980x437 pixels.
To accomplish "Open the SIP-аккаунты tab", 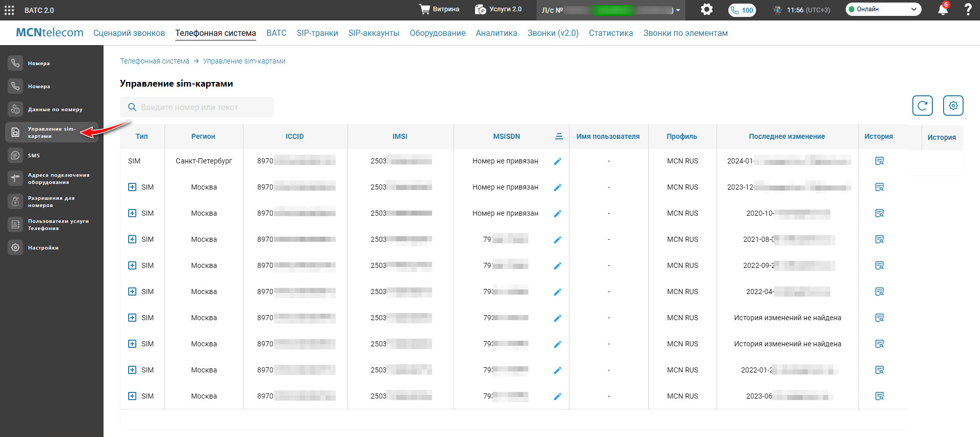I will (x=374, y=33).
